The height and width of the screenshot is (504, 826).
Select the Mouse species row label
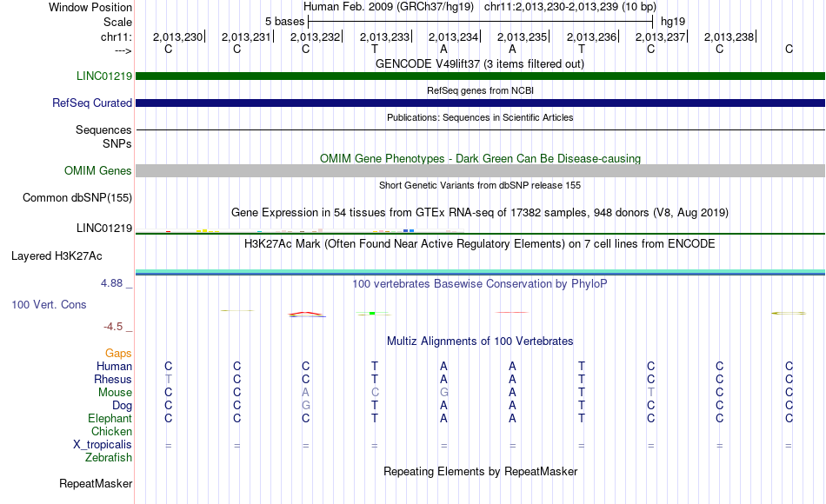(115, 393)
